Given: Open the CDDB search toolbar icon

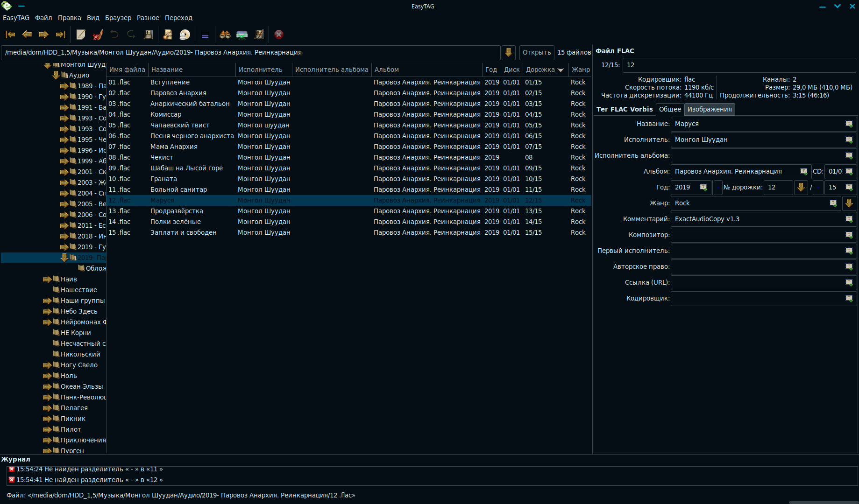Looking at the screenshot, I should point(242,35).
